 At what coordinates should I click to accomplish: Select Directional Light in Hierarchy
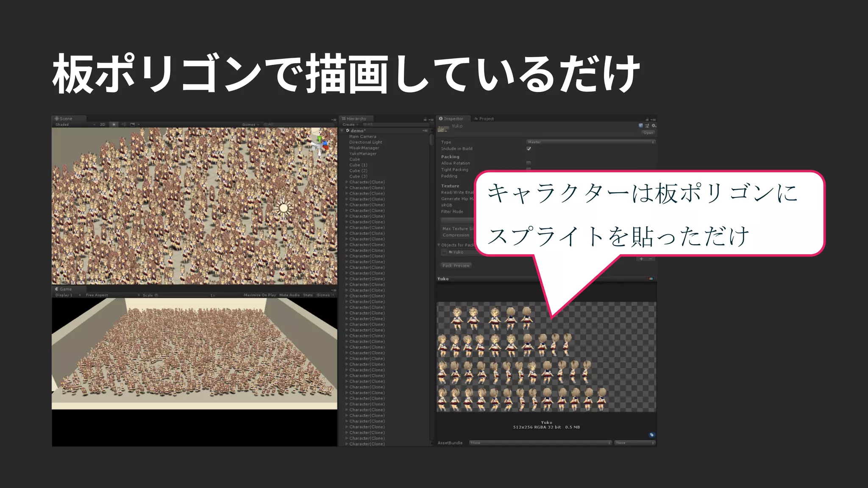[x=365, y=142]
